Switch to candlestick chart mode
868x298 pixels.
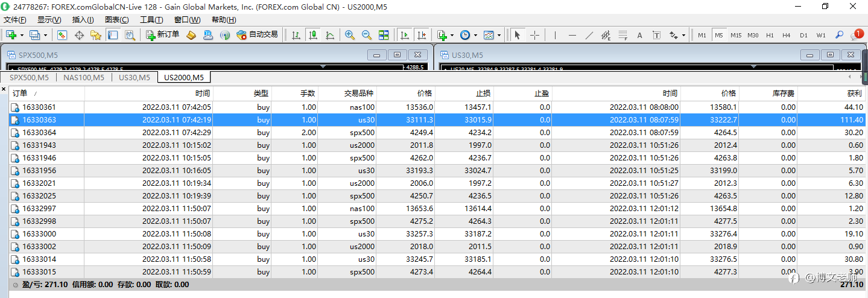313,35
